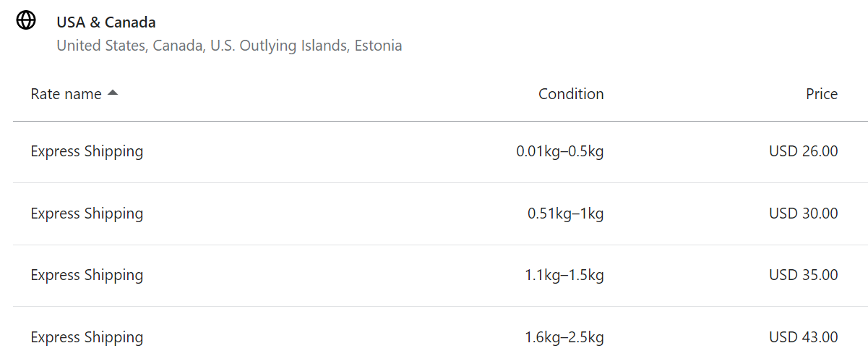This screenshot has height=364, width=868.
Task: Click the Condition column header
Action: 571,94
